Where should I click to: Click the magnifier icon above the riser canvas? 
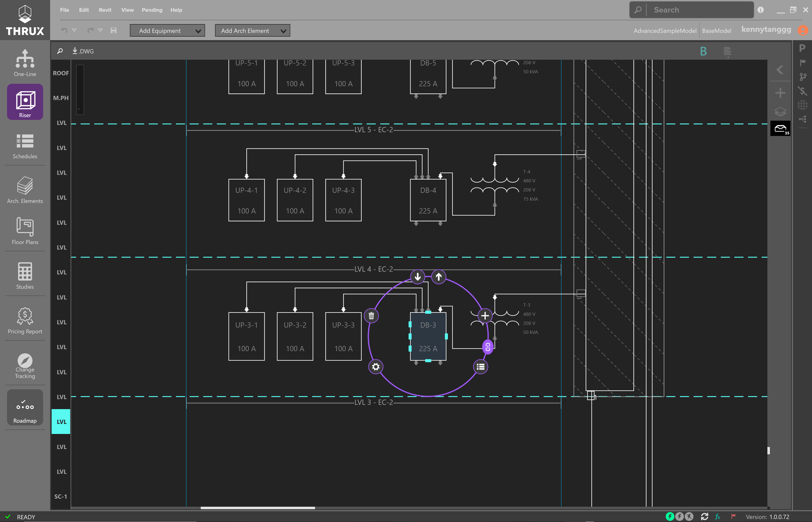pos(60,51)
